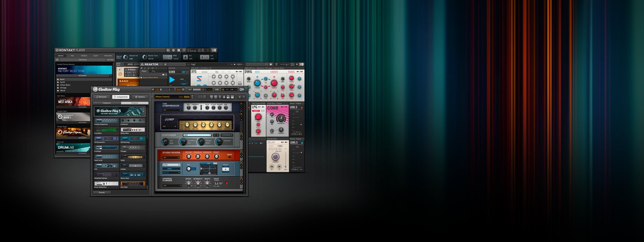Image resolution: width=644 pixels, height=242 pixels.
Task: Click Reaktor search magnifier icon
Action: (x=165, y=64)
